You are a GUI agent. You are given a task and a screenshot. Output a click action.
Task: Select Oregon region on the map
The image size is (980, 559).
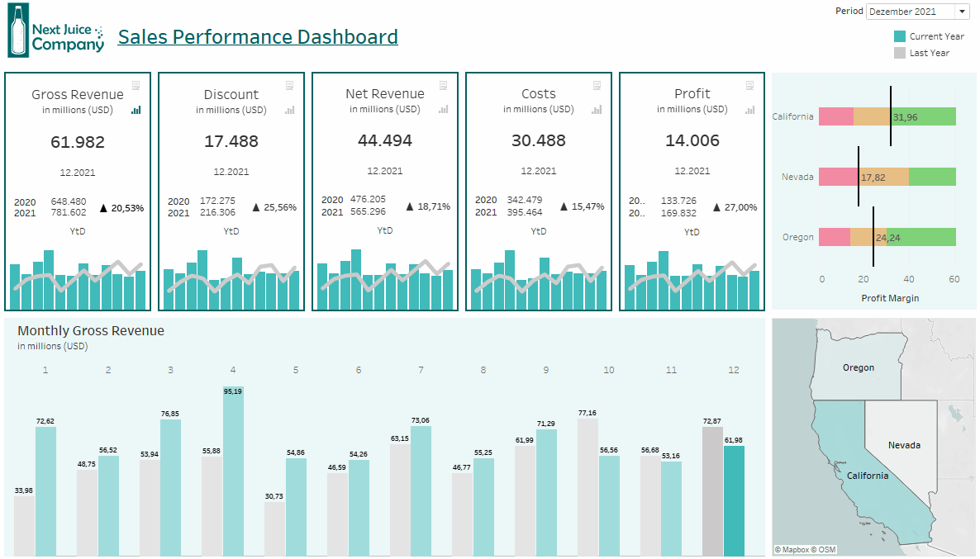(x=858, y=368)
